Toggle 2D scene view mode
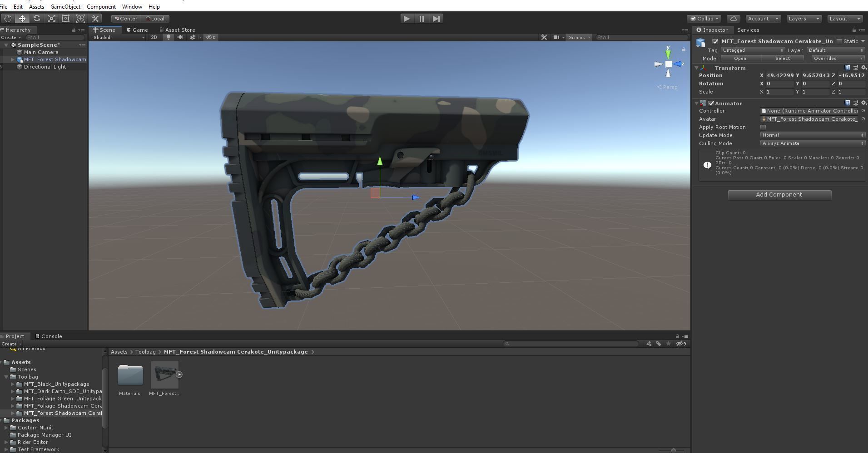The width and height of the screenshot is (868, 453). (154, 37)
